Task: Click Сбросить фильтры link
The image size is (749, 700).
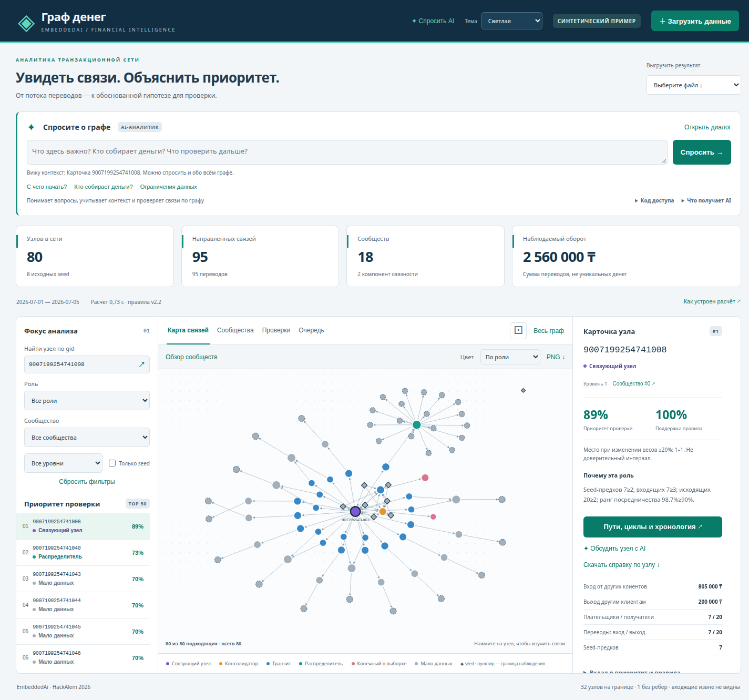Action: point(87,482)
